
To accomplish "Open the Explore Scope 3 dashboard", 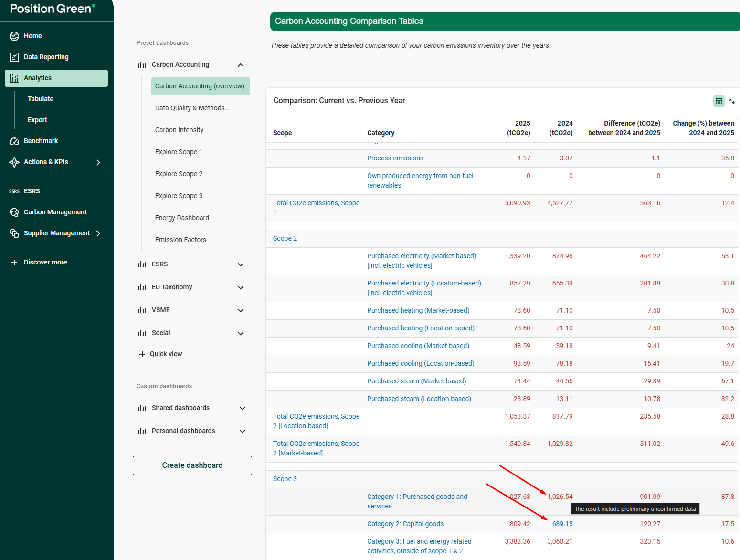I will [179, 196].
